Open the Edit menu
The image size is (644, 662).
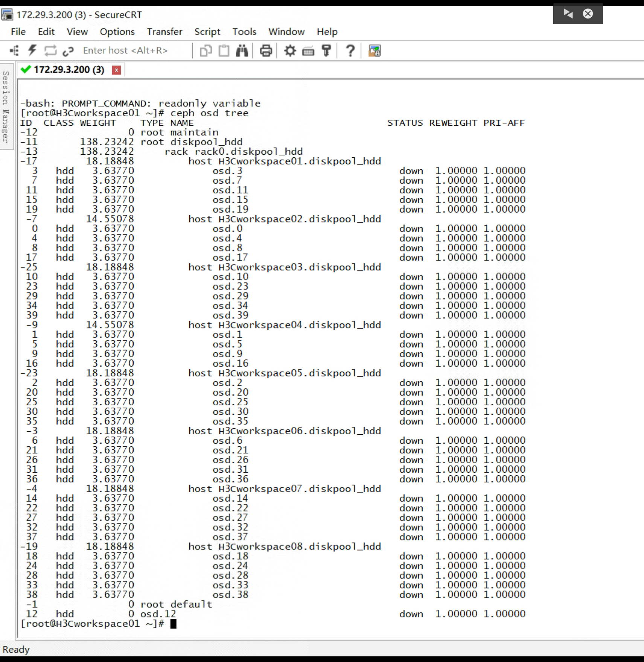[46, 32]
